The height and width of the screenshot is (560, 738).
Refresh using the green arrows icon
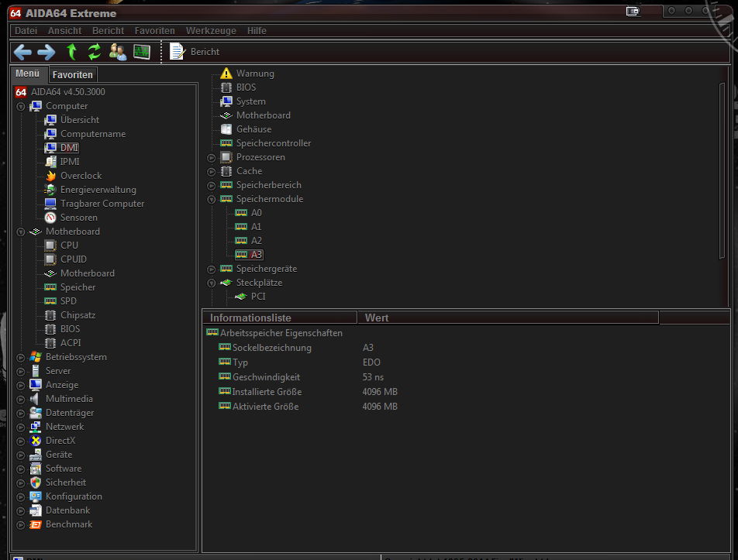pos(95,52)
